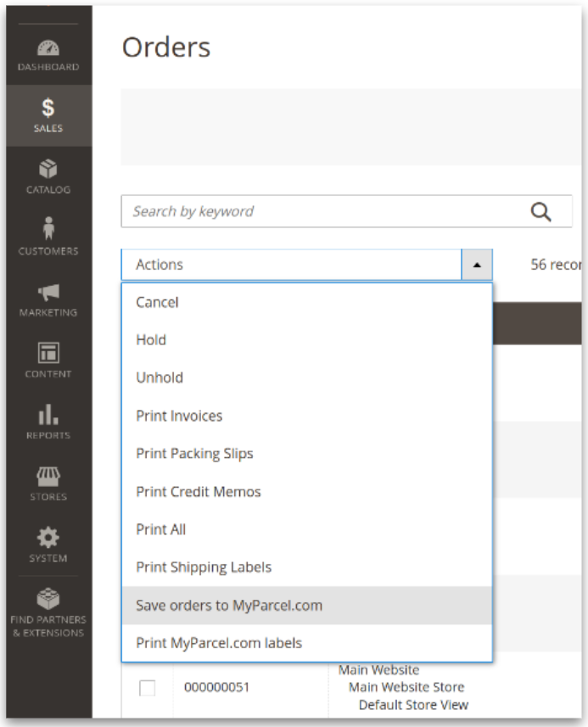Choose Print MyParcel.com labels
The image size is (588, 727).
click(219, 643)
